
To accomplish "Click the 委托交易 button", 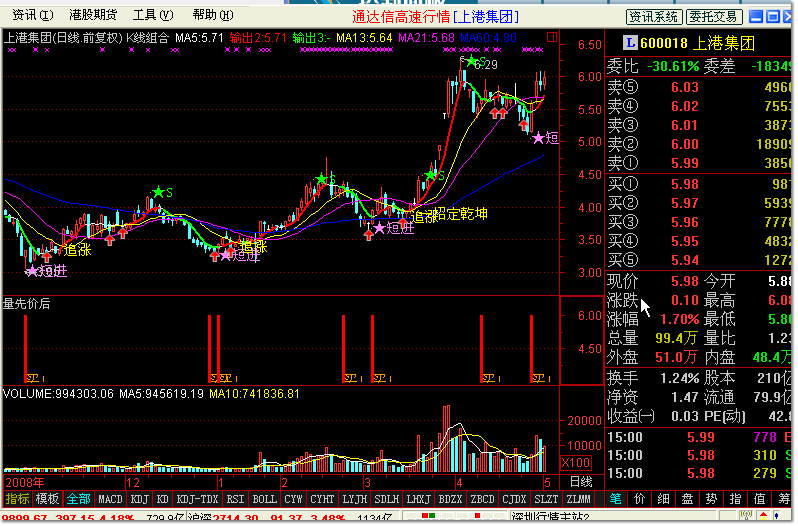I will 714,17.
